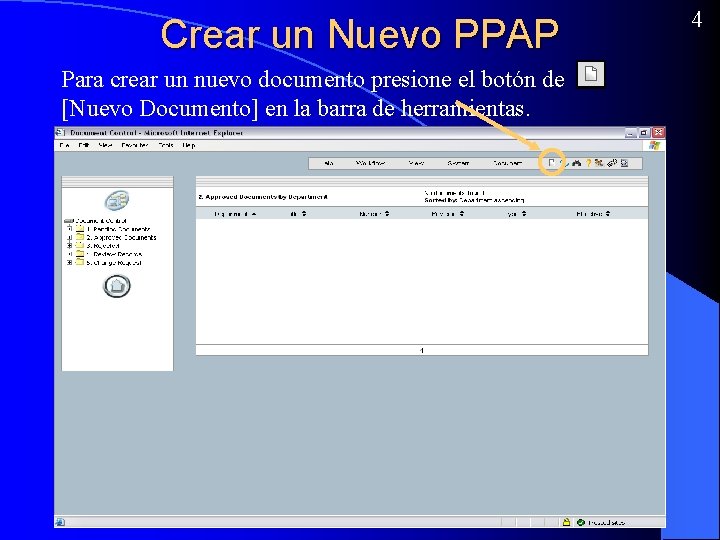Click the '2. Approved Documents by Department' heading

coord(263,197)
